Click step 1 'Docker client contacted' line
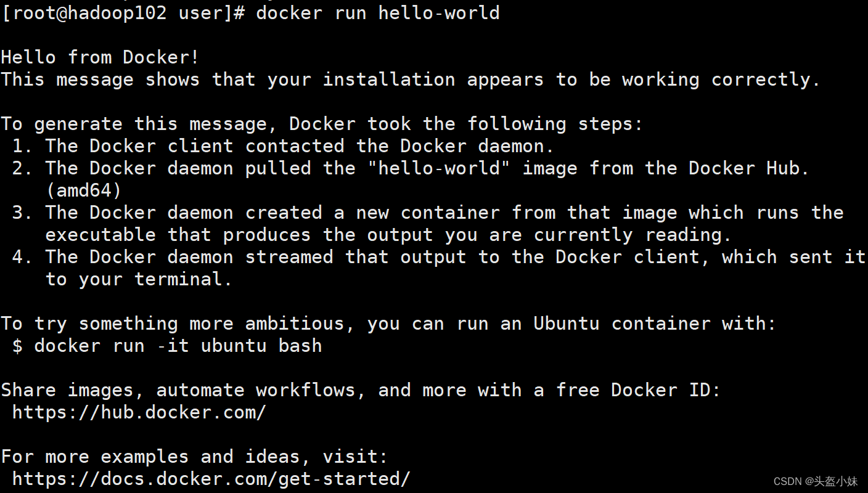The image size is (868, 493). (284, 146)
